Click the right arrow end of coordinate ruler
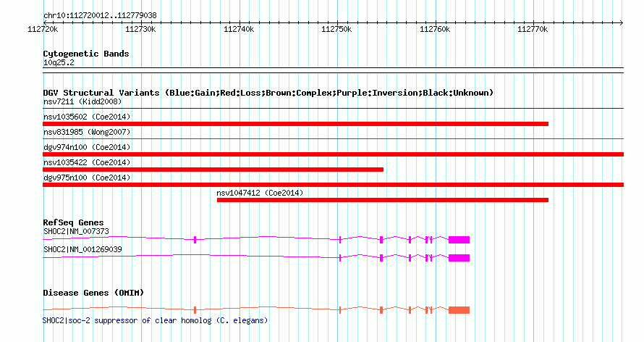Screen dimensions: 644x342 (622, 22)
